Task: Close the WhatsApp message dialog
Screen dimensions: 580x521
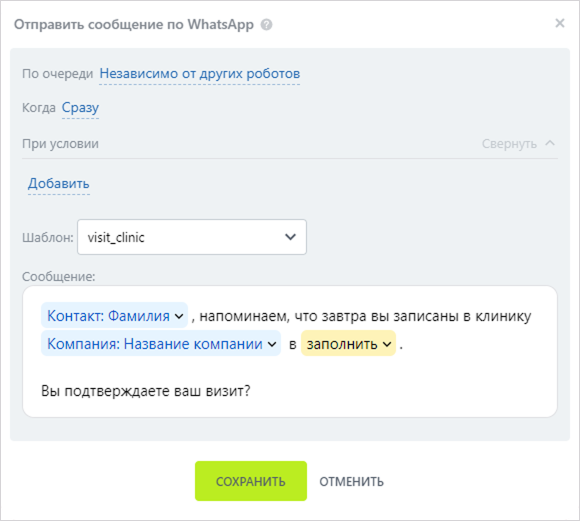Action: [560, 23]
